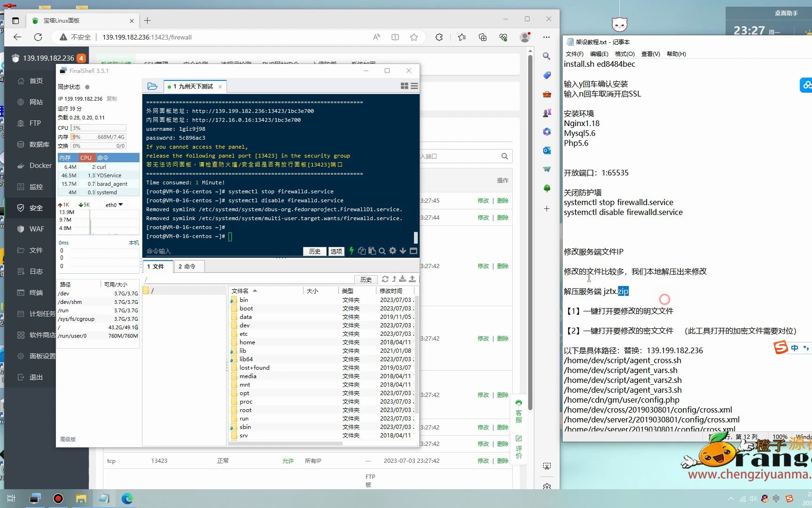Open 格式(O) menu in Notepad

coord(625,54)
